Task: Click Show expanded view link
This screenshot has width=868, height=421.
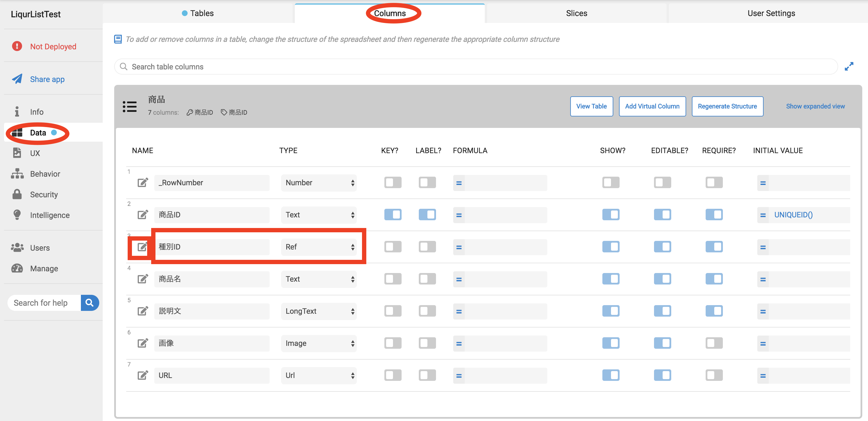Action: (815, 106)
